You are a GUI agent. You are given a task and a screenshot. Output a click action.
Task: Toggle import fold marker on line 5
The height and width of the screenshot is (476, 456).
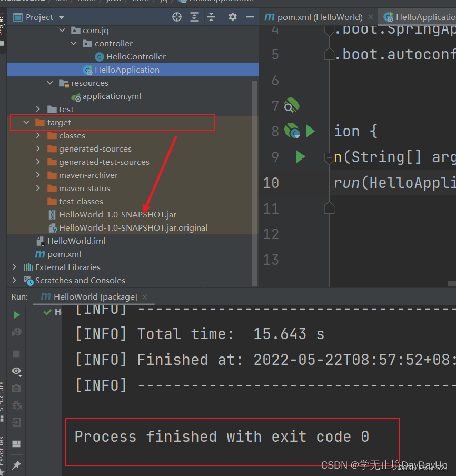point(329,54)
